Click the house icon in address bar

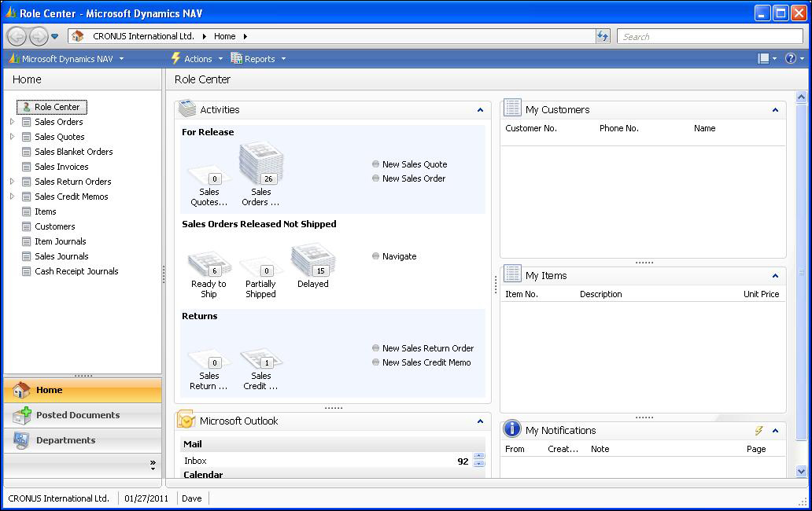(78, 36)
